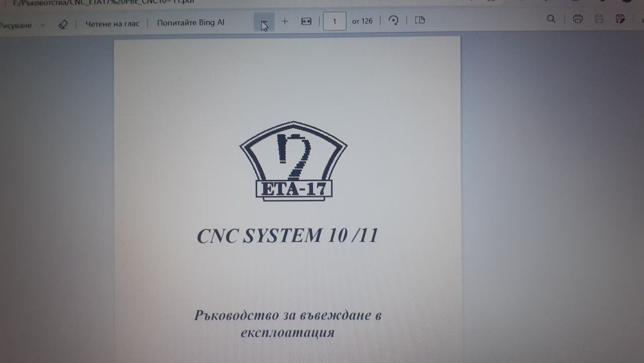Click the ETA-17 logo image
This screenshot has width=644, height=363.
pyautogui.click(x=294, y=161)
